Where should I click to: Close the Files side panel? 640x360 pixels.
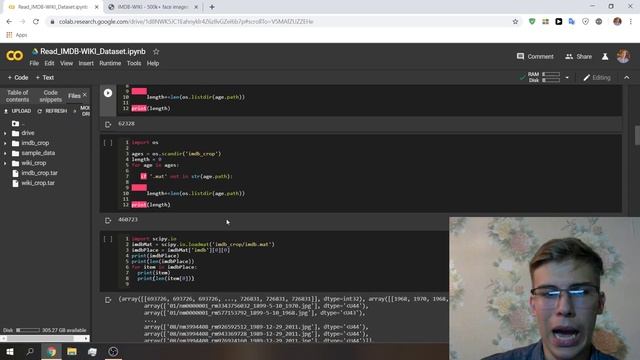(84, 95)
